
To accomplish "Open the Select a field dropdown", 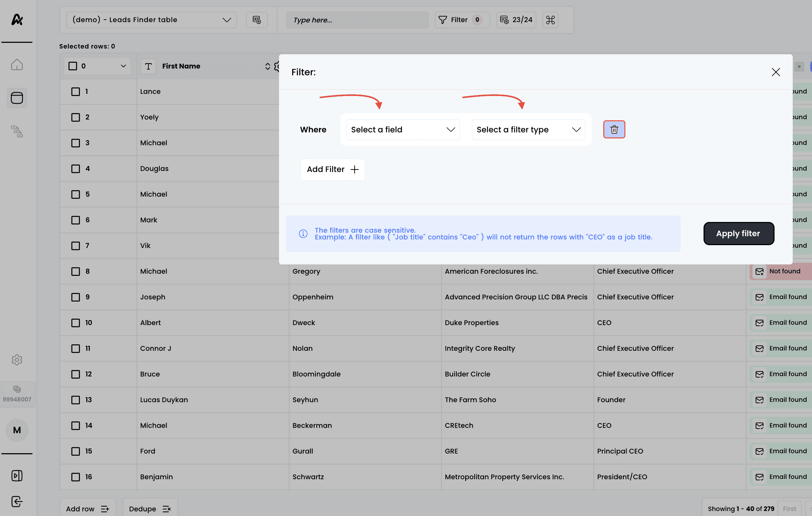I will (403, 130).
